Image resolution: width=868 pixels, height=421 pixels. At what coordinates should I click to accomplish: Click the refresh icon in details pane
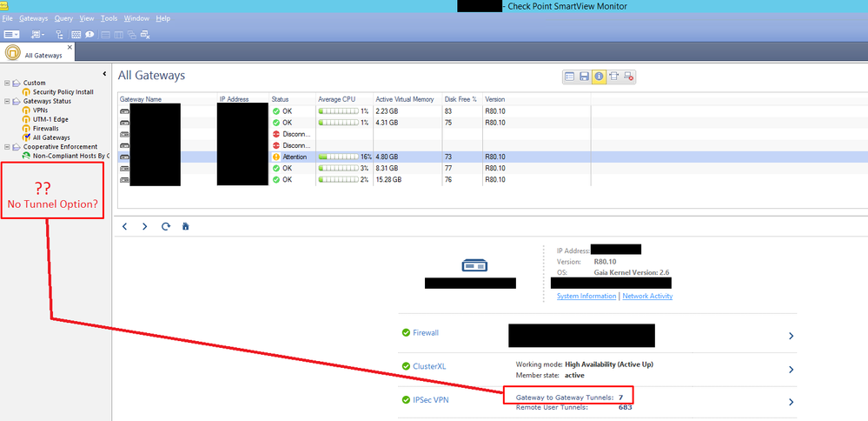coord(165,226)
